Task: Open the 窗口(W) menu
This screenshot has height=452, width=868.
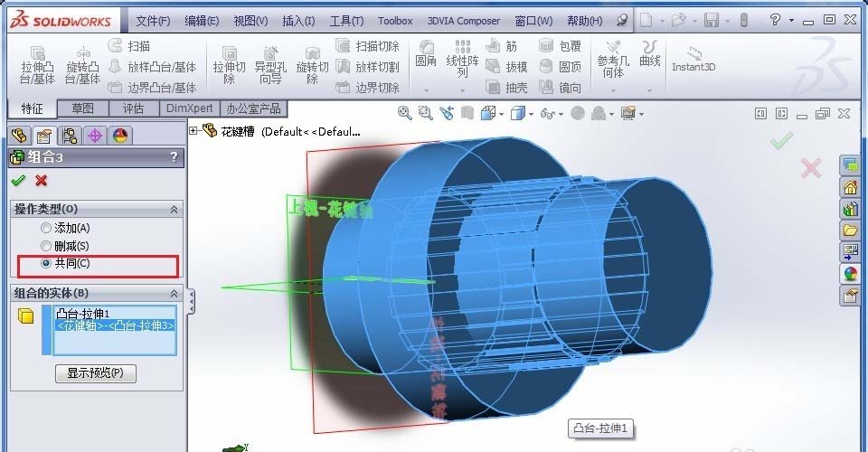Action: 533,21
